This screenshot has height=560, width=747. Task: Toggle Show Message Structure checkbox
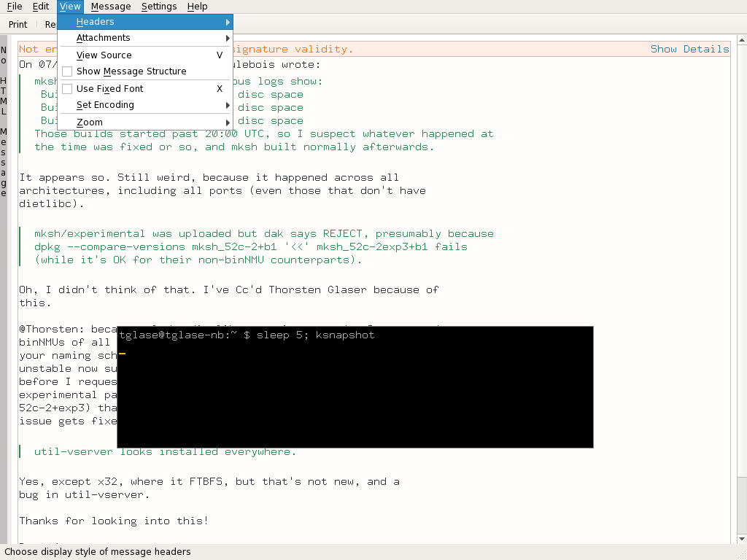click(67, 71)
